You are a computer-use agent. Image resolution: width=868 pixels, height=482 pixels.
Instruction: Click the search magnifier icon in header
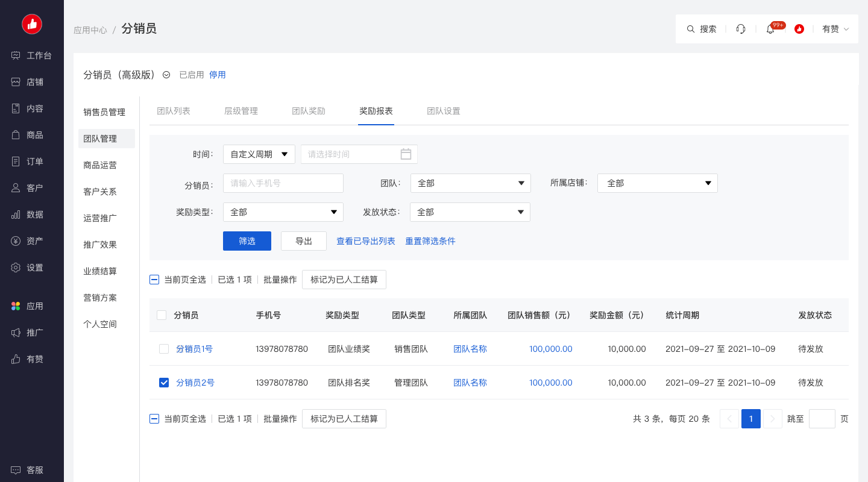691,29
